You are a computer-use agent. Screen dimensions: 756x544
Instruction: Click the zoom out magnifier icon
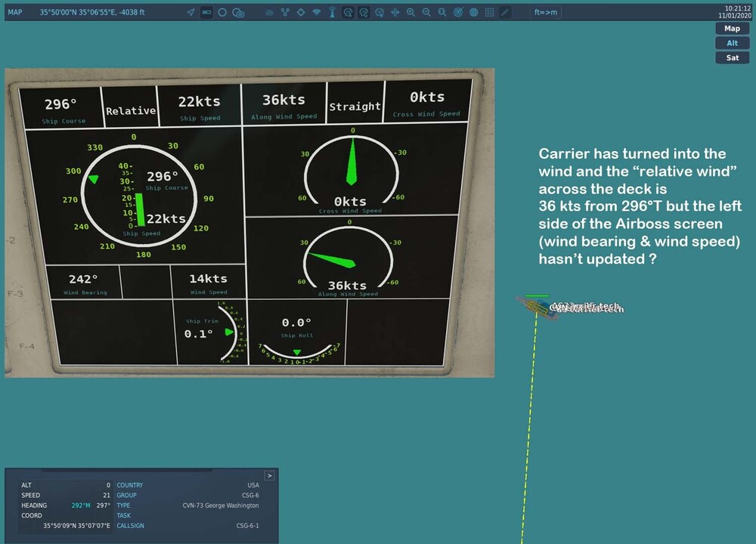coord(426,12)
